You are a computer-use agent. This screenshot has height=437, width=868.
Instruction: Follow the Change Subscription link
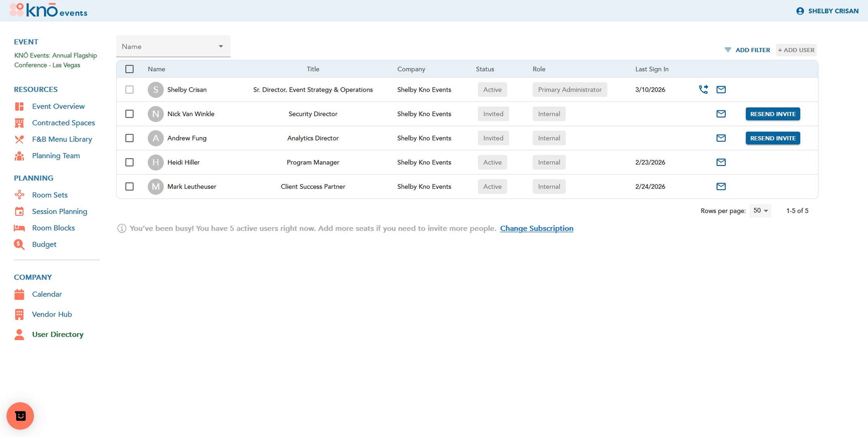(536, 229)
